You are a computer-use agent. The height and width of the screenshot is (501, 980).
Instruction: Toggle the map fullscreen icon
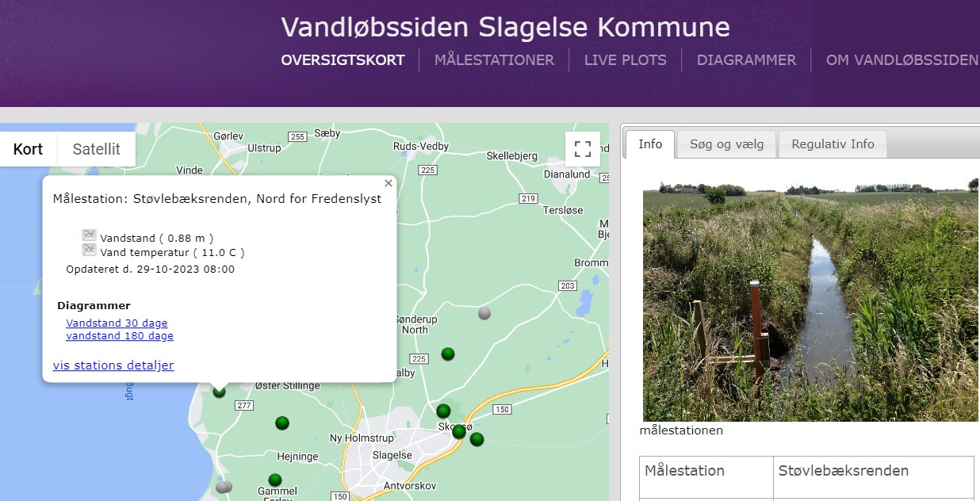(583, 148)
